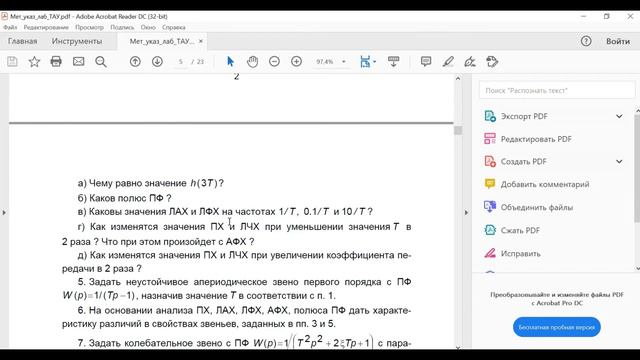Click Редактировать PDF label in tools pane
Image resolution: width=640 pixels, height=360 pixels.
tap(536, 139)
